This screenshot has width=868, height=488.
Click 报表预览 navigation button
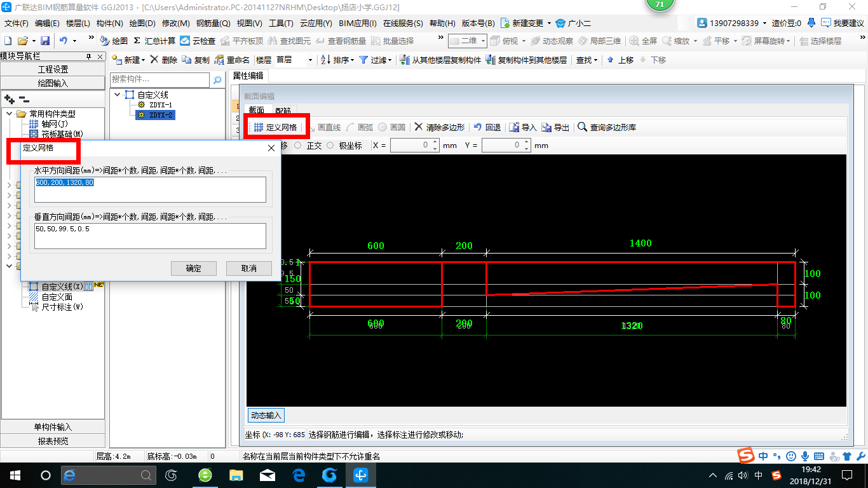53,441
